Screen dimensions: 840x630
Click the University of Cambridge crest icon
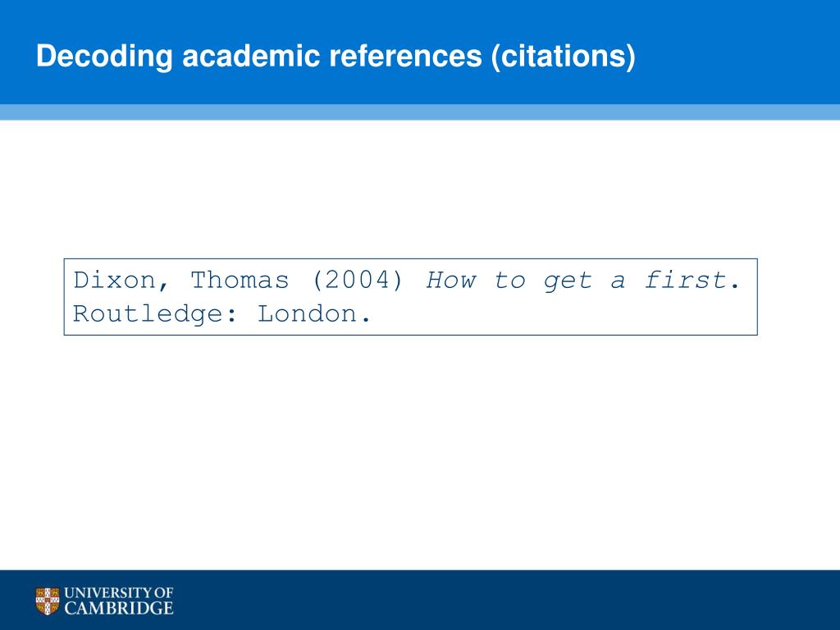tap(47, 601)
